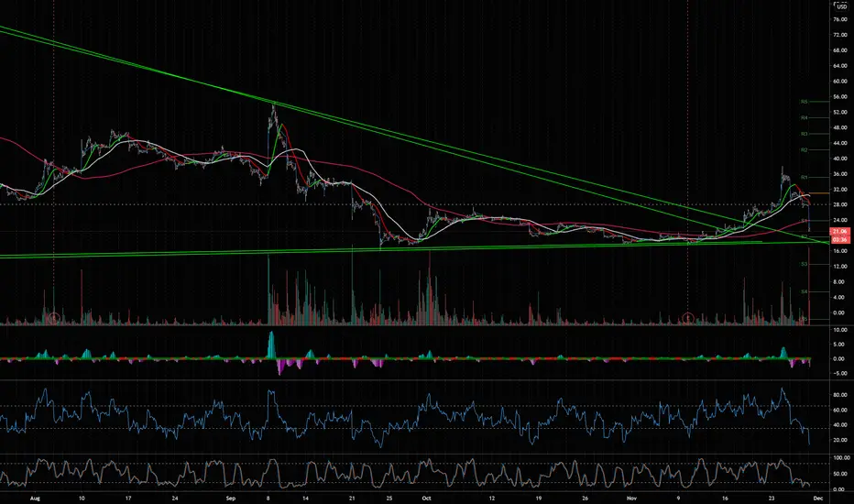Image resolution: width=854 pixels, height=504 pixels.
Task: Click the 16.00 price axis label
Action: click(x=840, y=251)
